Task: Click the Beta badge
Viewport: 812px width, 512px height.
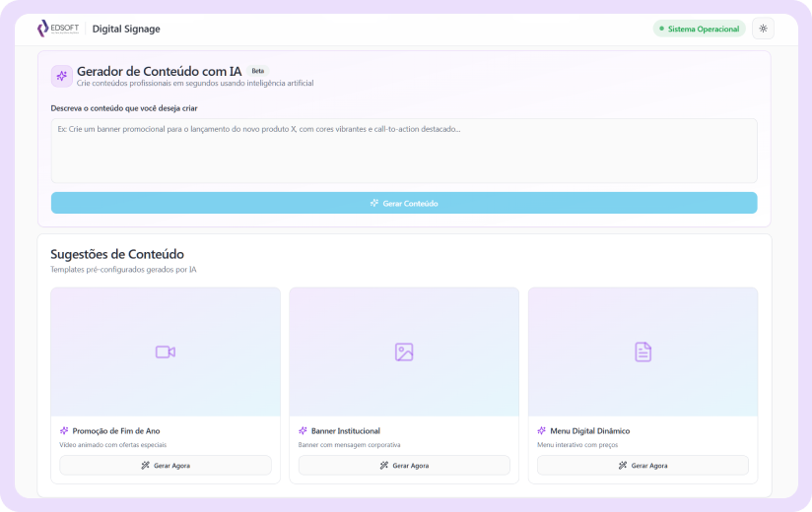Action: pos(258,71)
